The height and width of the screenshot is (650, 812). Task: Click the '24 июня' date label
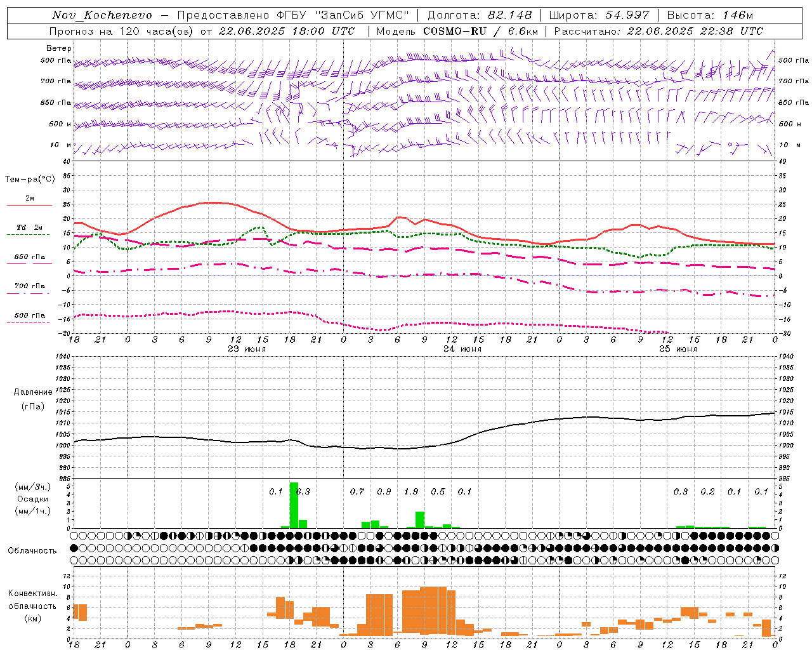tap(462, 349)
